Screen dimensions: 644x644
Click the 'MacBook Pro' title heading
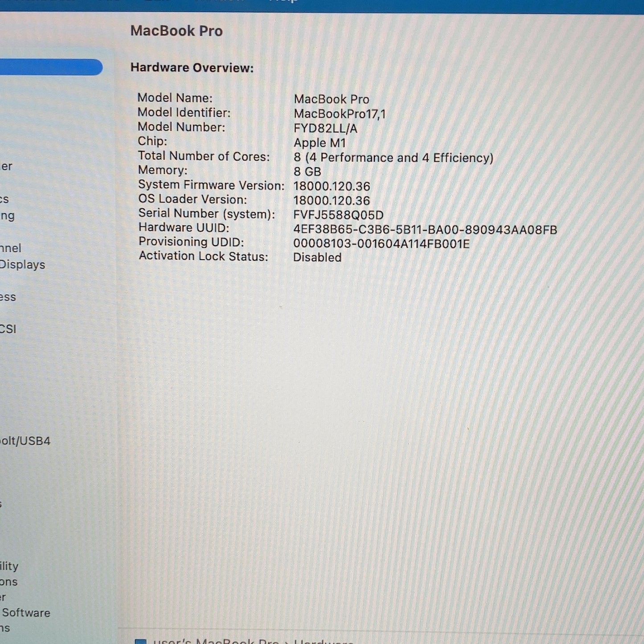(176, 31)
